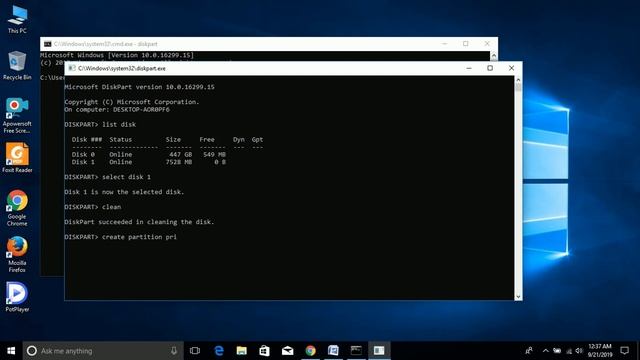Click the Cortana search box

[103, 351]
